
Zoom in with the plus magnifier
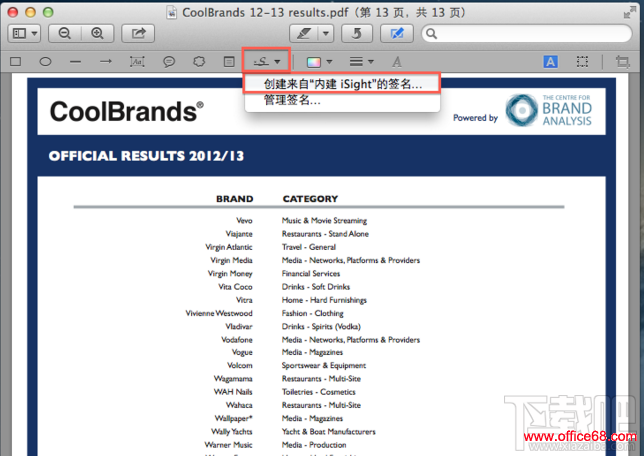click(97, 33)
